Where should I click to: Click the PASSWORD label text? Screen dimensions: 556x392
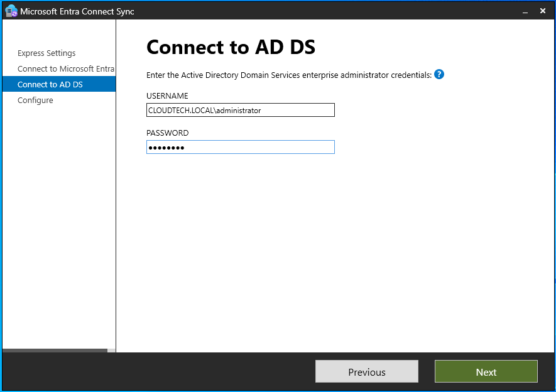pos(167,133)
